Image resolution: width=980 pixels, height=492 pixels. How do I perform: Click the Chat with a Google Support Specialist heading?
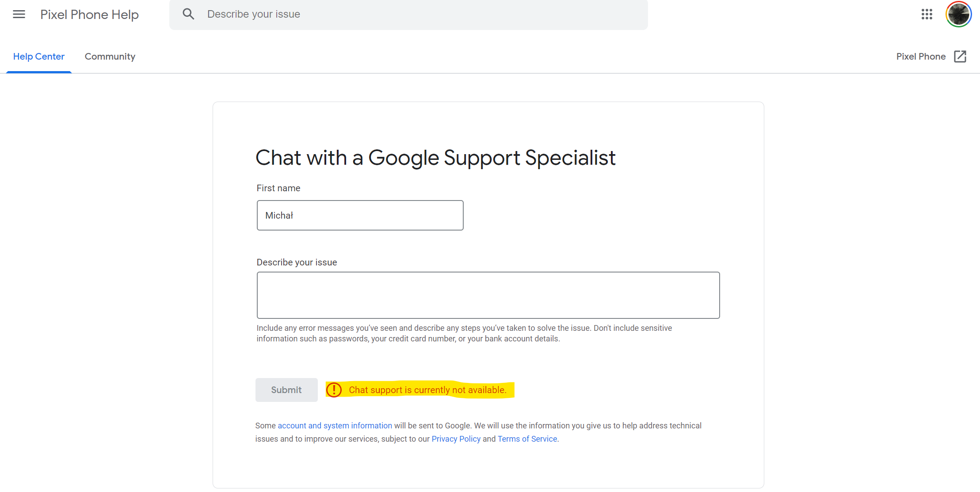435,158
